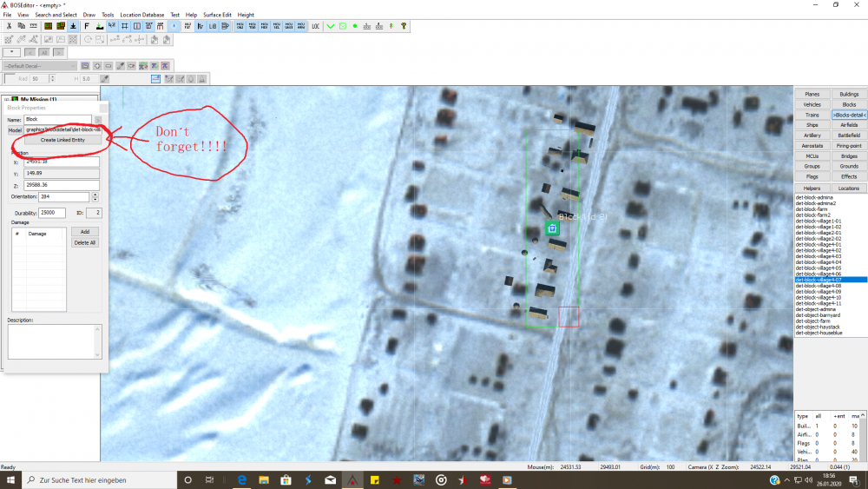This screenshot has width=868, height=489.
Task: Click the taskbar search box
Action: pyautogui.click(x=99, y=480)
